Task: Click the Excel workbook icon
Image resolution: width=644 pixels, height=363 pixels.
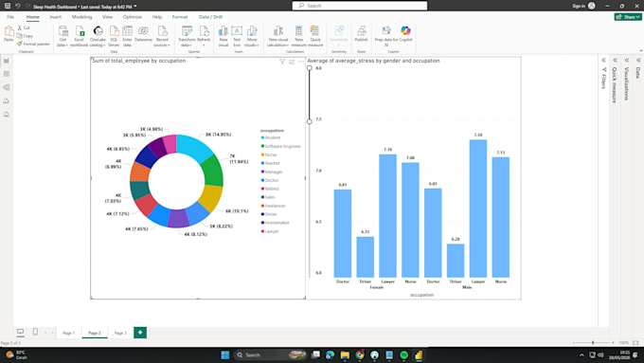Action: click(80, 37)
